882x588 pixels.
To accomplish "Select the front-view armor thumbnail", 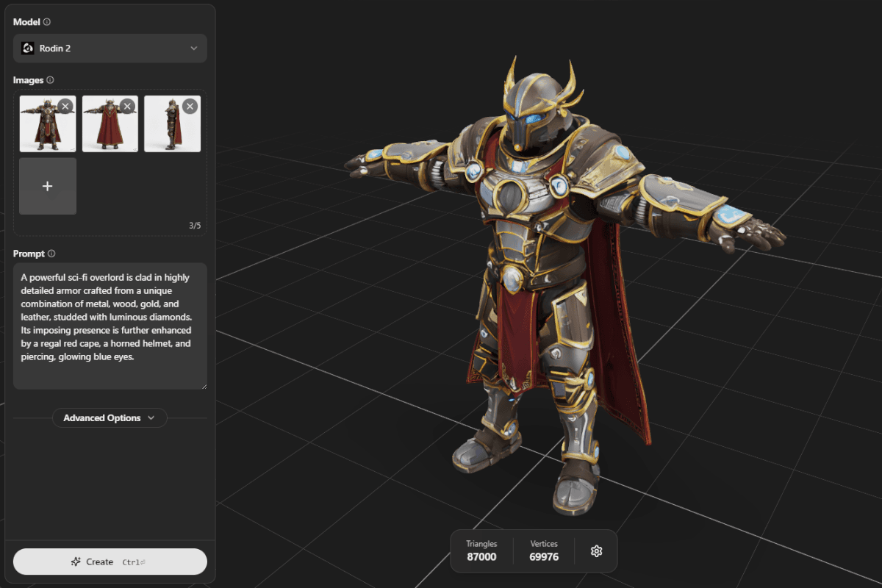I will (47, 123).
